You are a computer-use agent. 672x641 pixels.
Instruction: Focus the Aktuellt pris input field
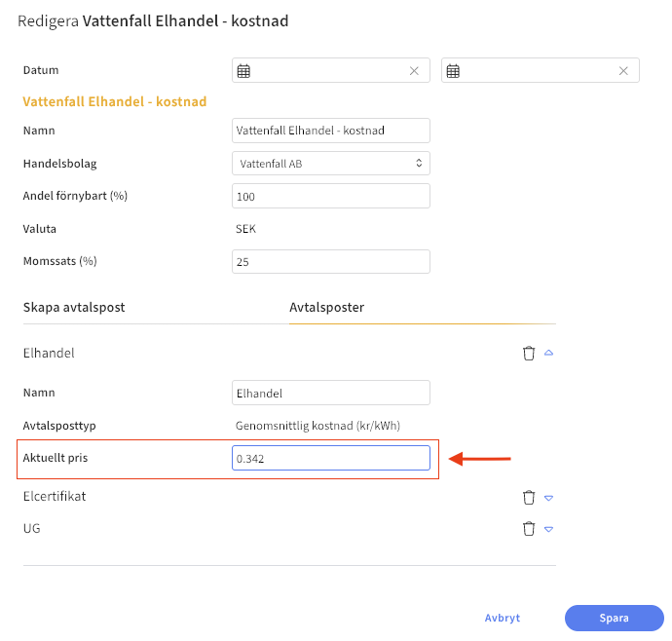pyautogui.click(x=331, y=458)
